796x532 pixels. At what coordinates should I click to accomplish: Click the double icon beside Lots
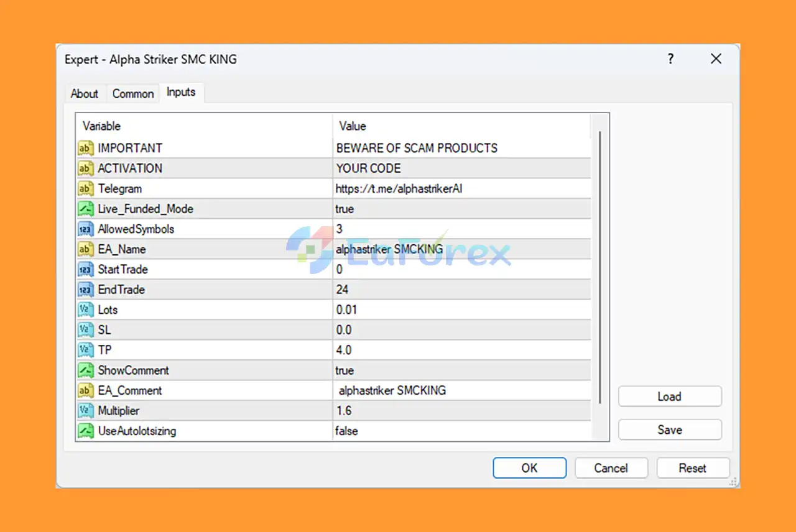click(85, 310)
